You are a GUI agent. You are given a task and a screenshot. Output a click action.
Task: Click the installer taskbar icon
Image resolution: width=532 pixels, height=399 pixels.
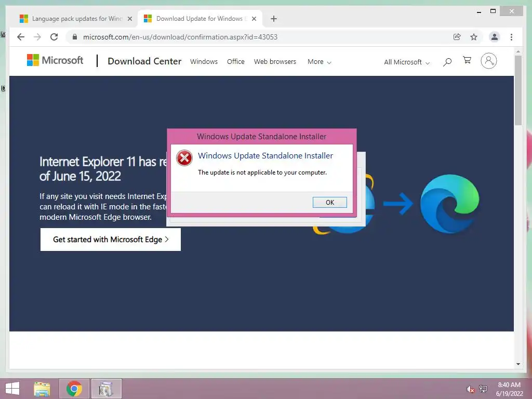pos(106,389)
